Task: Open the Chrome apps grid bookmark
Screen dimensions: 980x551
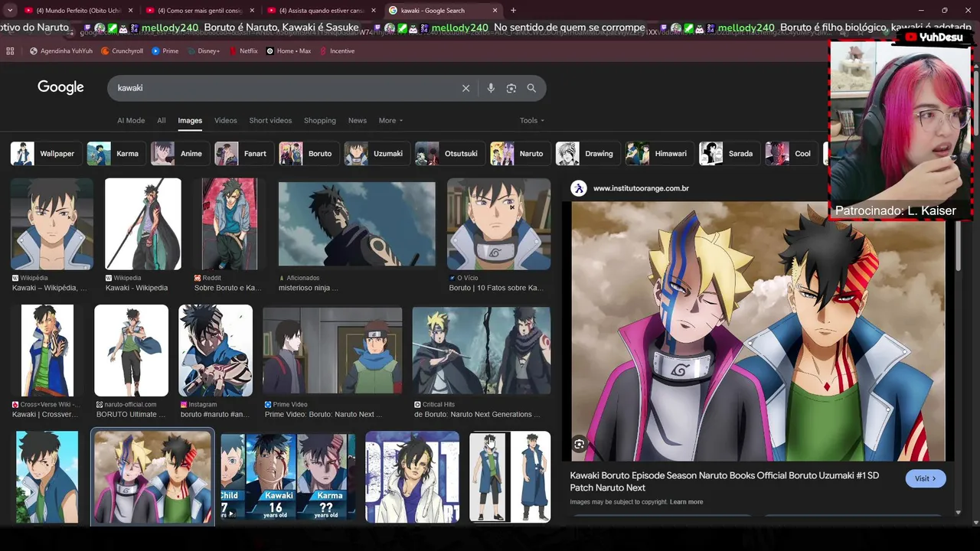Action: (x=10, y=51)
